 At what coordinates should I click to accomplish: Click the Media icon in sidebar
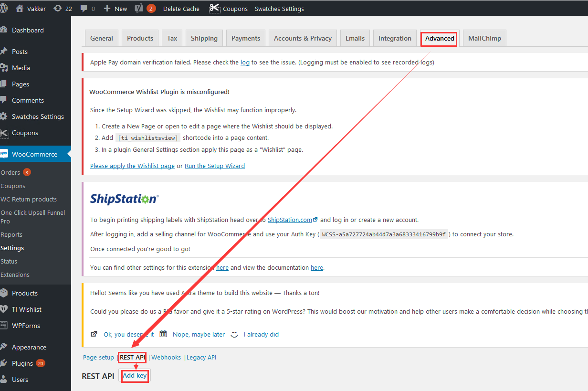point(4,68)
